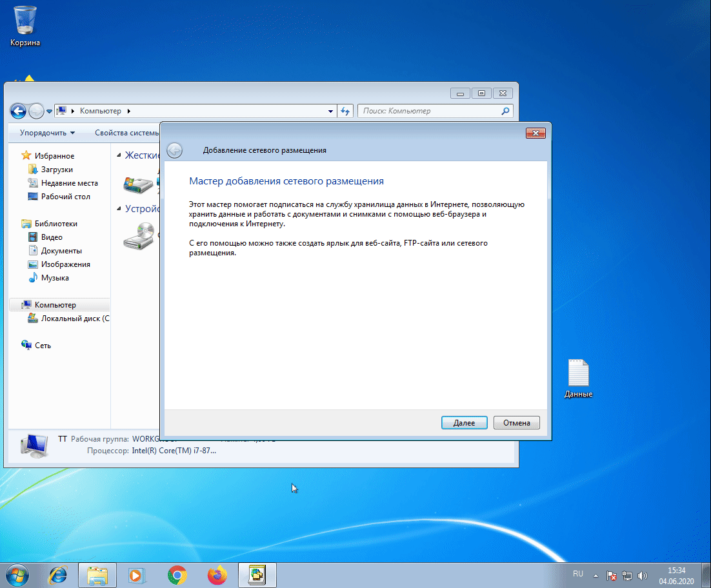Image resolution: width=711 pixels, height=588 pixels.
Task: Go back in the Explorer window
Action: [18, 111]
